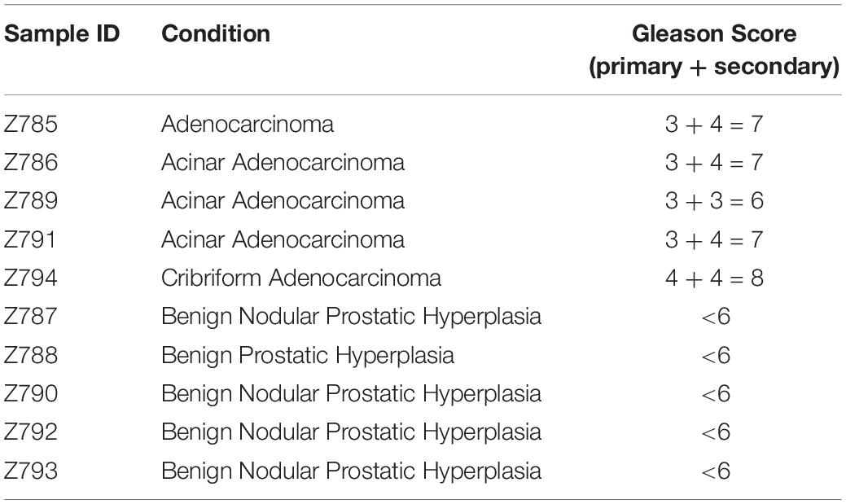Viewport: 846px width, 504px height.
Task: Select sample ID Z790
Action: (x=31, y=393)
